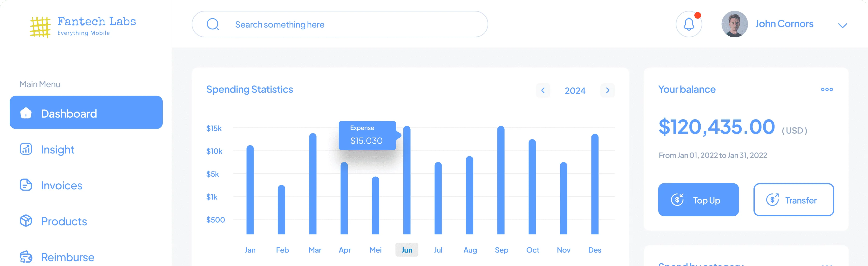Go to the Invoices menu item
Image resolution: width=868 pixels, height=266 pixels.
pos(86,185)
